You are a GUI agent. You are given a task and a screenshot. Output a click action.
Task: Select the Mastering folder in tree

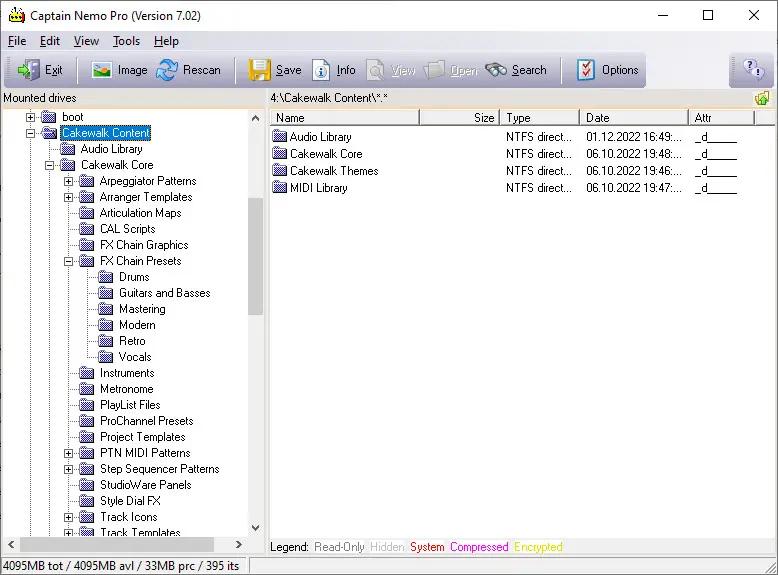(x=142, y=309)
